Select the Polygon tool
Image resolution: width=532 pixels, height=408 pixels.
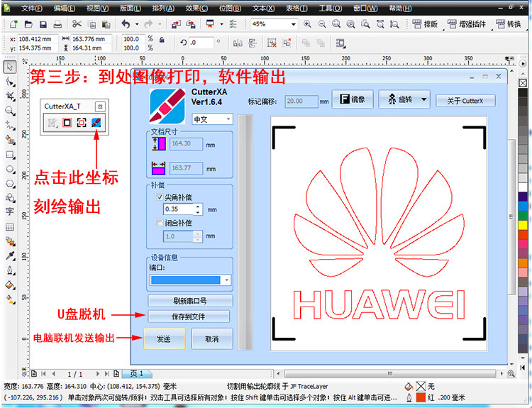10,184
